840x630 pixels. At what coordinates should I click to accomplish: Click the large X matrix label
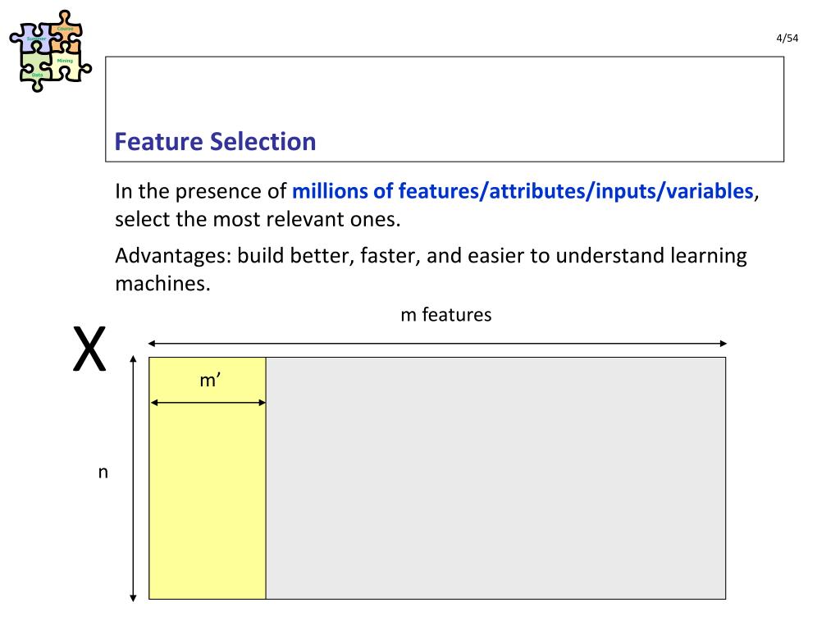coord(89,349)
